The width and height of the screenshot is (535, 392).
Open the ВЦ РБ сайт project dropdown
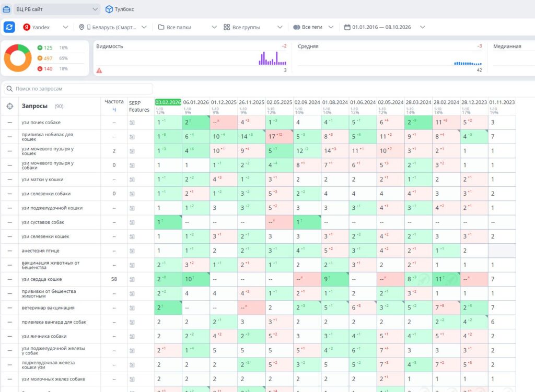click(x=56, y=9)
